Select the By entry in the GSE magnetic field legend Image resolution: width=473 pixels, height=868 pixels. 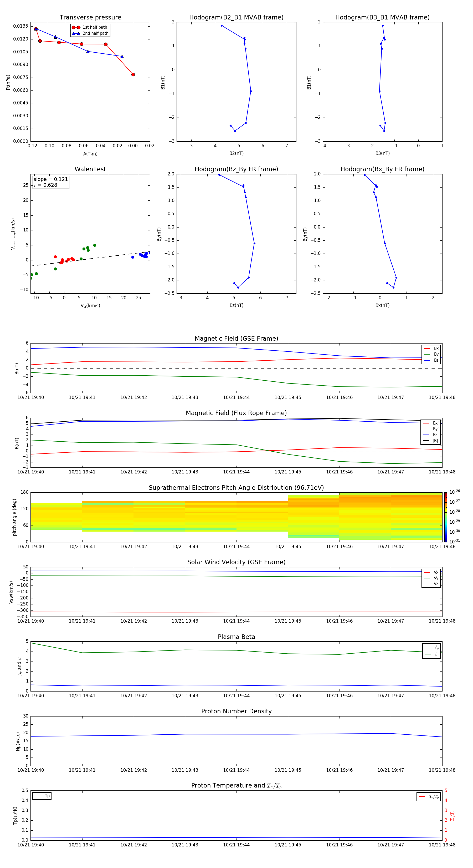(x=431, y=355)
